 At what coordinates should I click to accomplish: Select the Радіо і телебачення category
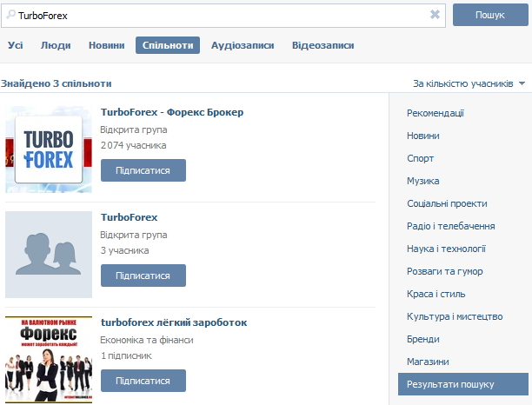pyautogui.click(x=451, y=226)
